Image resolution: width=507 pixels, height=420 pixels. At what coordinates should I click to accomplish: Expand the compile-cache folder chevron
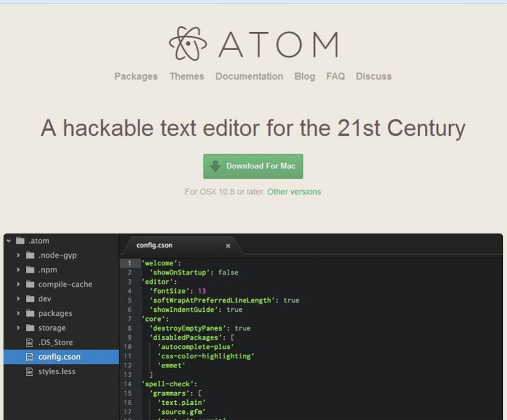pyautogui.click(x=18, y=284)
